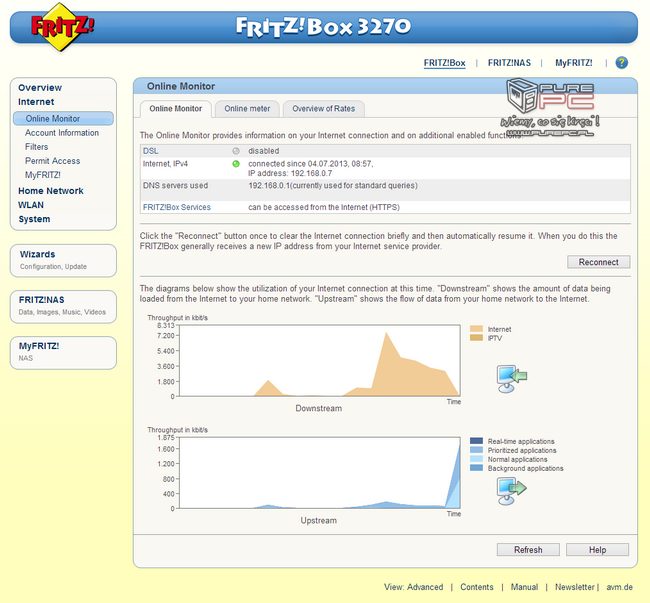Click the Downstream throughput chart

(x=320, y=361)
